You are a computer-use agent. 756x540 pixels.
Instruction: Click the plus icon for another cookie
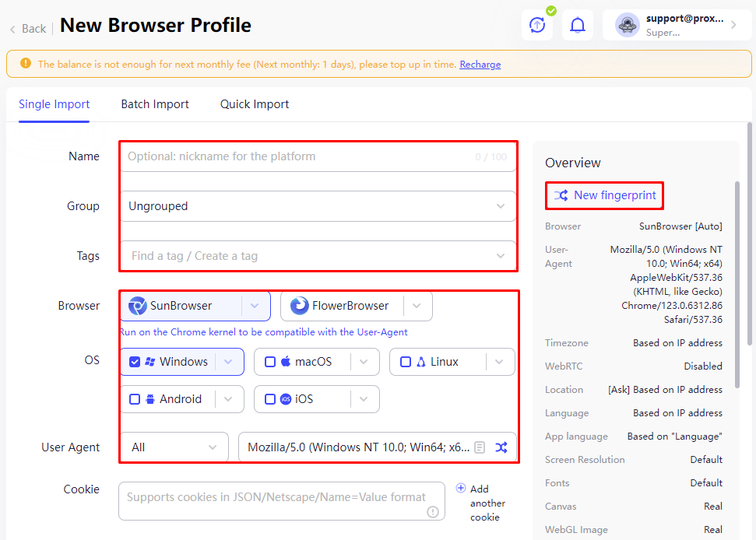[461, 488]
